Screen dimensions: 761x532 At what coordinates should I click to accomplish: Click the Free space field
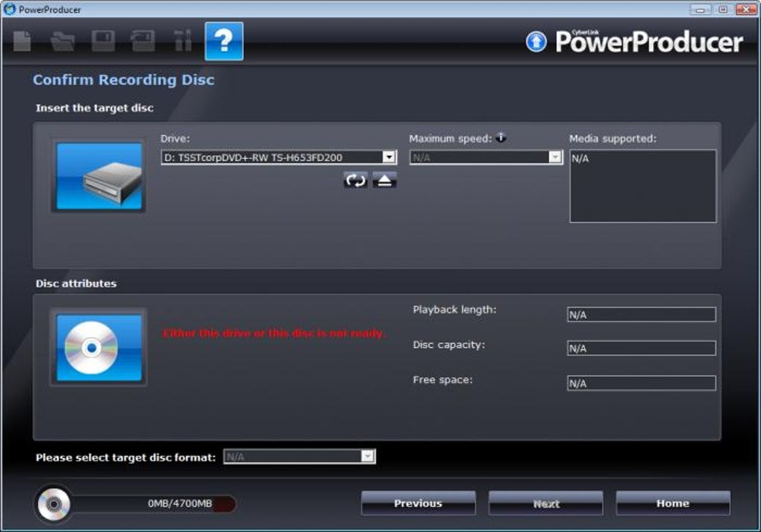(641, 383)
